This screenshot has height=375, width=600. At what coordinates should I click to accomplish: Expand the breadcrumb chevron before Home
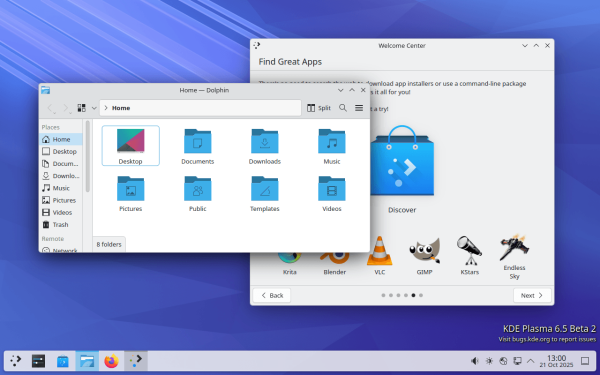pyautogui.click(x=106, y=108)
